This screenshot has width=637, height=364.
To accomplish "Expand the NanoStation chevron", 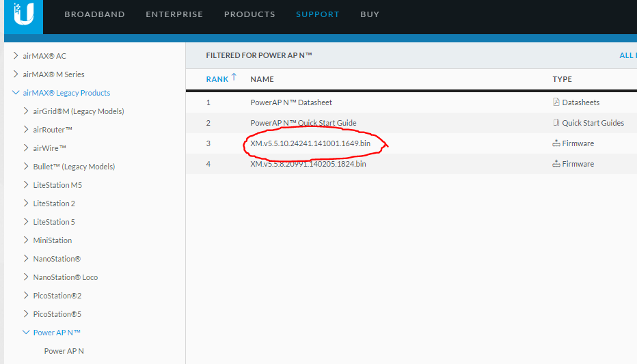I will tap(26, 259).
